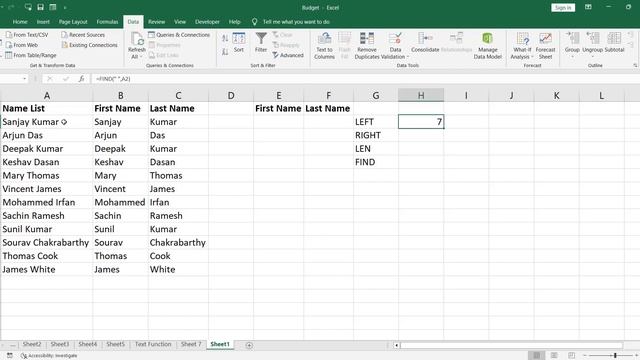Image resolution: width=640 pixels, height=360 pixels.
Task: Select cell G5 labeled 'FIND'
Action: [376, 162]
